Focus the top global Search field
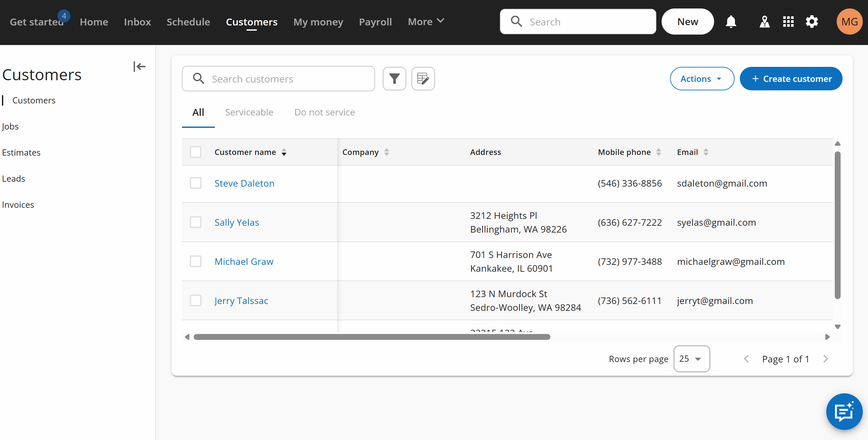The width and height of the screenshot is (868, 440). [x=577, y=22]
